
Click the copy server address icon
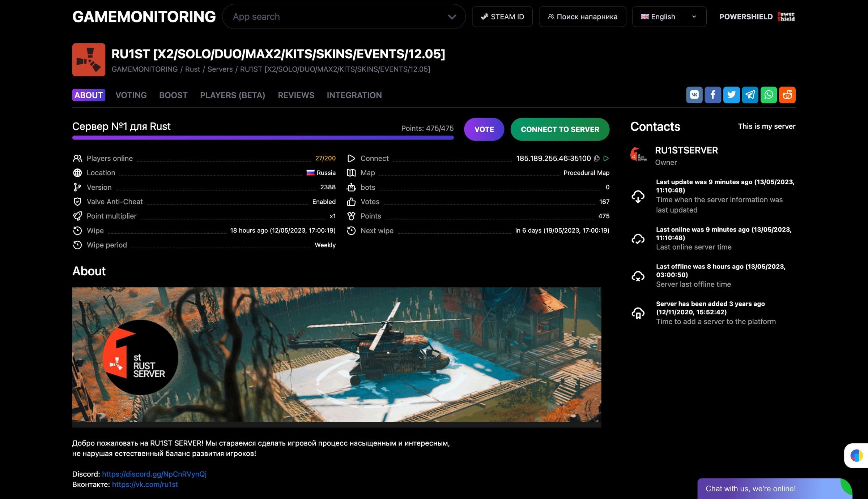coord(596,158)
